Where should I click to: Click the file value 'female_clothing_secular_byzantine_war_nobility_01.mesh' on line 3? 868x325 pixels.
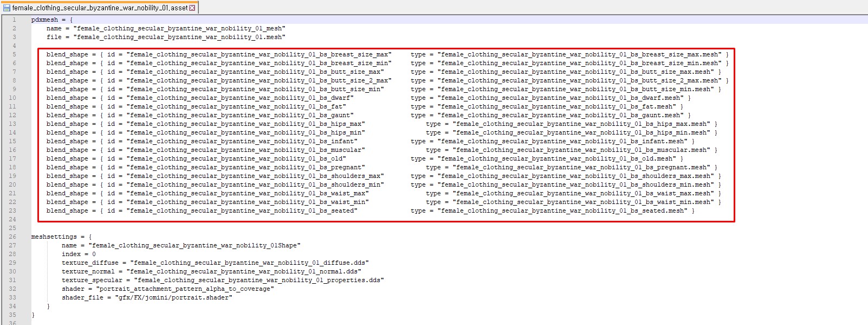tap(179, 37)
